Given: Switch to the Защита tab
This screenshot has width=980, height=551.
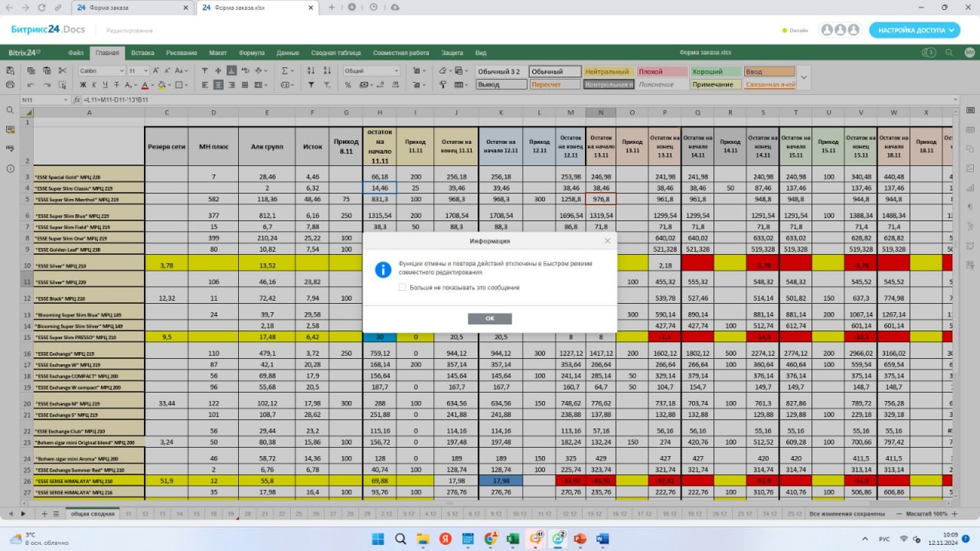Looking at the screenshot, I should click(452, 53).
